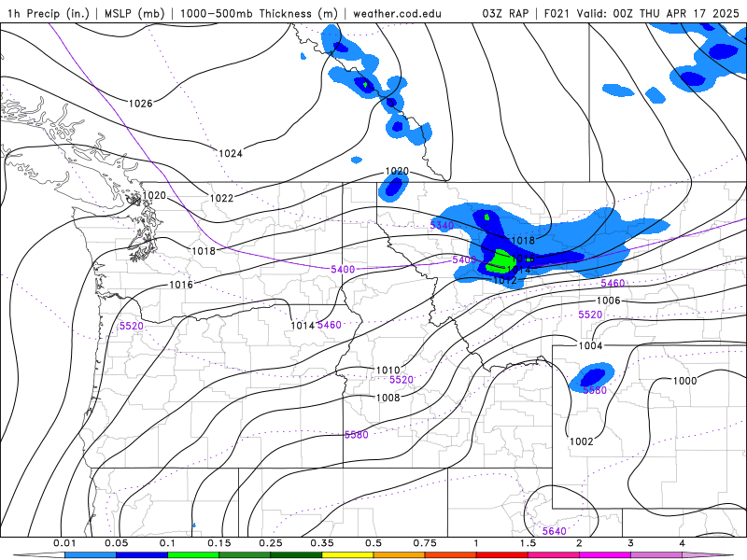This screenshot has width=747, height=560.
Task: Click the legend value 4
Action: pyautogui.click(x=683, y=543)
